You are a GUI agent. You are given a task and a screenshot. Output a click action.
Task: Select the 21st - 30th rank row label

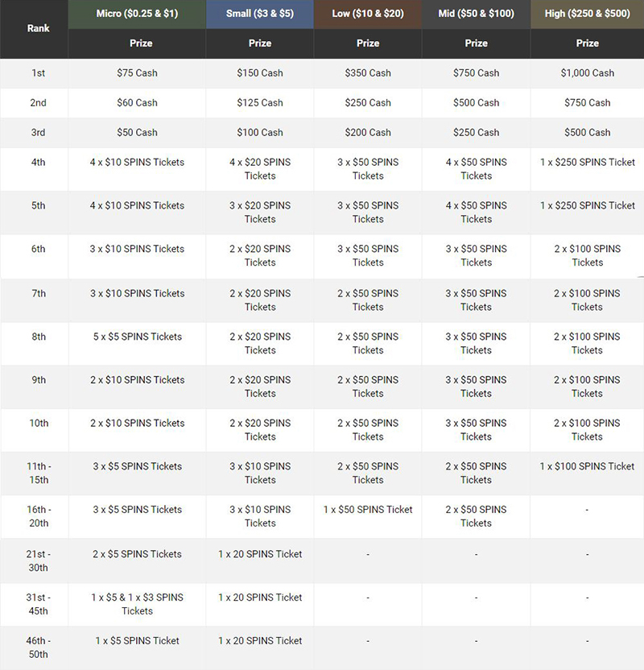coord(38,560)
